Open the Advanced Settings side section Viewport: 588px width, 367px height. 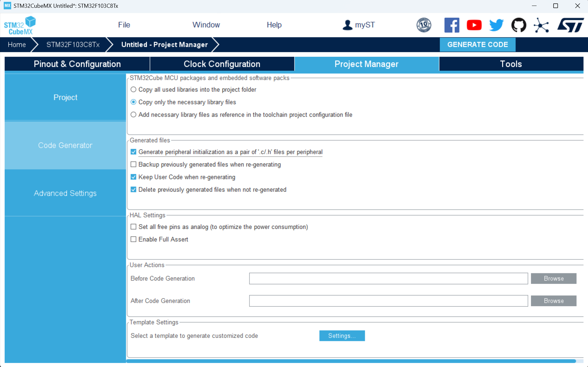[65, 193]
